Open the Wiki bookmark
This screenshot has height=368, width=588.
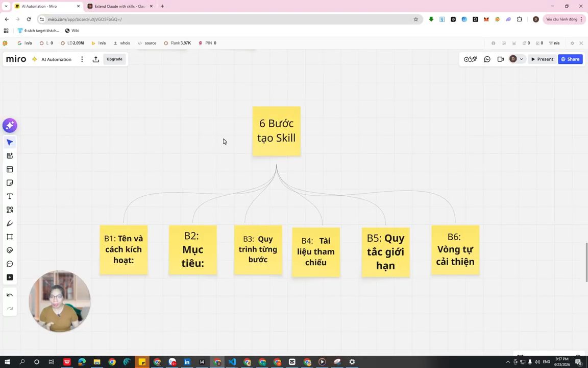(x=72, y=31)
